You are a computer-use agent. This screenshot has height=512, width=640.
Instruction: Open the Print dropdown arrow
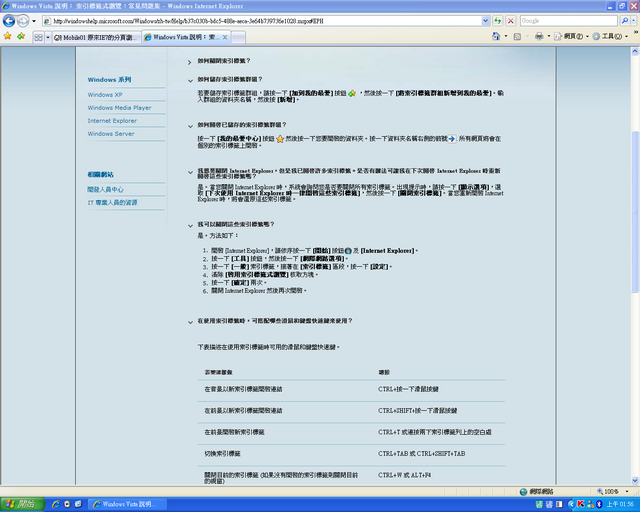point(549,36)
